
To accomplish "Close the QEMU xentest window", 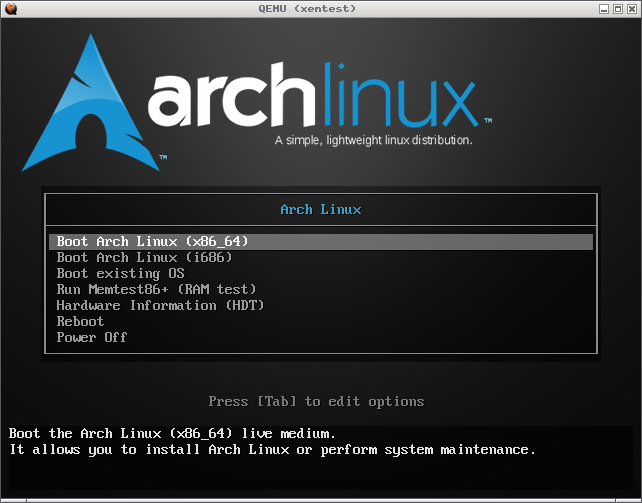I will click(631, 8).
